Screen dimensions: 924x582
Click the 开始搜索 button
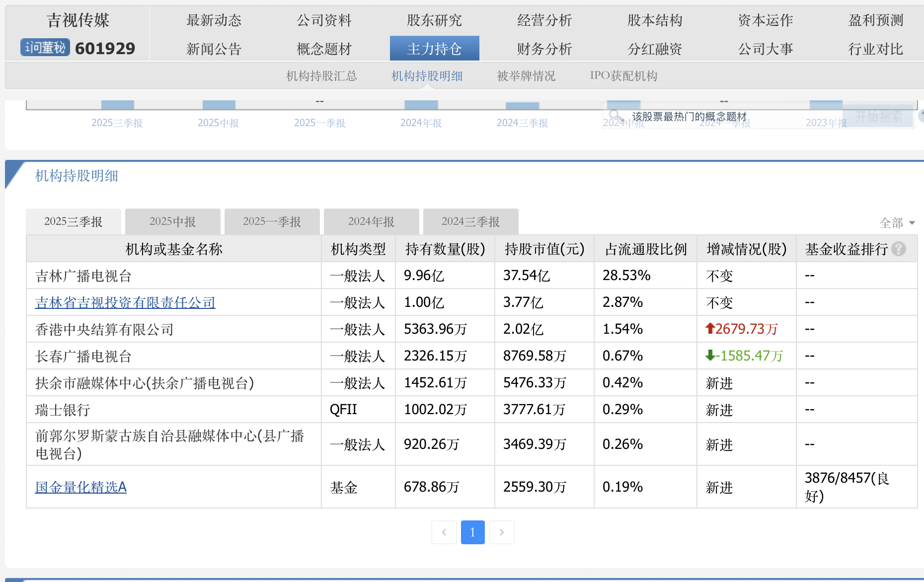[878, 117]
